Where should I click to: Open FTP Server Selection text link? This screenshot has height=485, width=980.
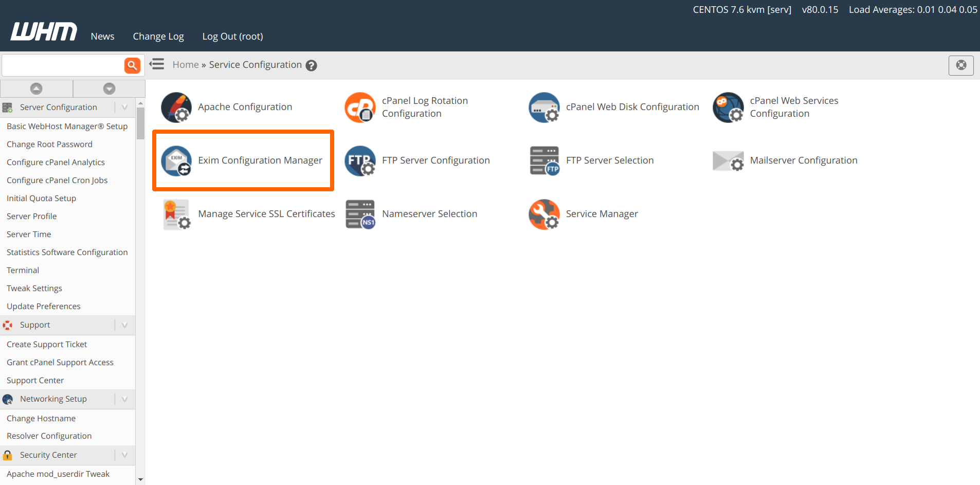610,160
